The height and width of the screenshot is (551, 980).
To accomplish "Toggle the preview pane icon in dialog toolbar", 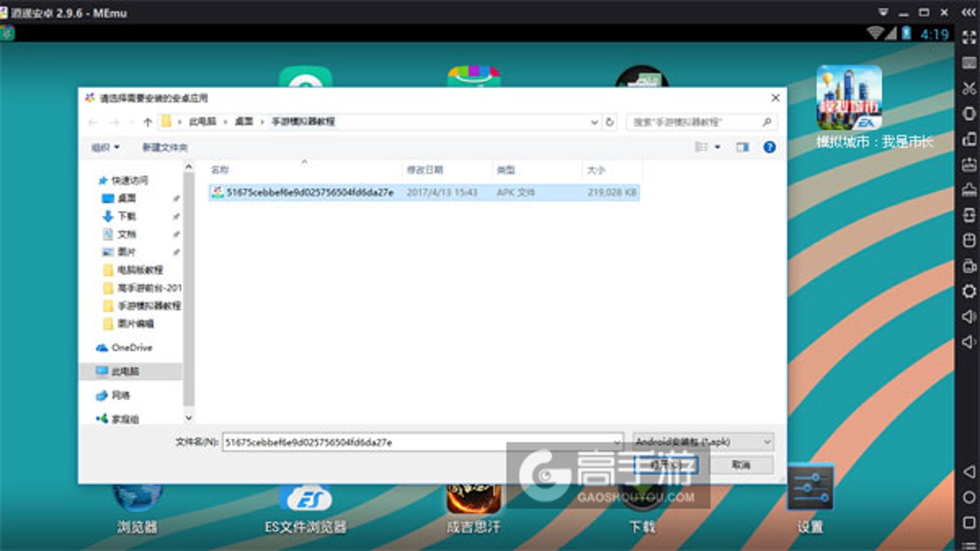I will click(x=742, y=147).
